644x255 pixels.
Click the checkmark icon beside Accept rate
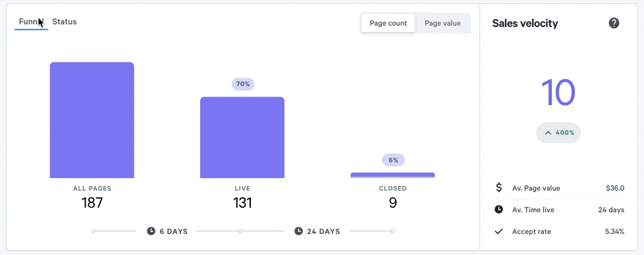[498, 231]
